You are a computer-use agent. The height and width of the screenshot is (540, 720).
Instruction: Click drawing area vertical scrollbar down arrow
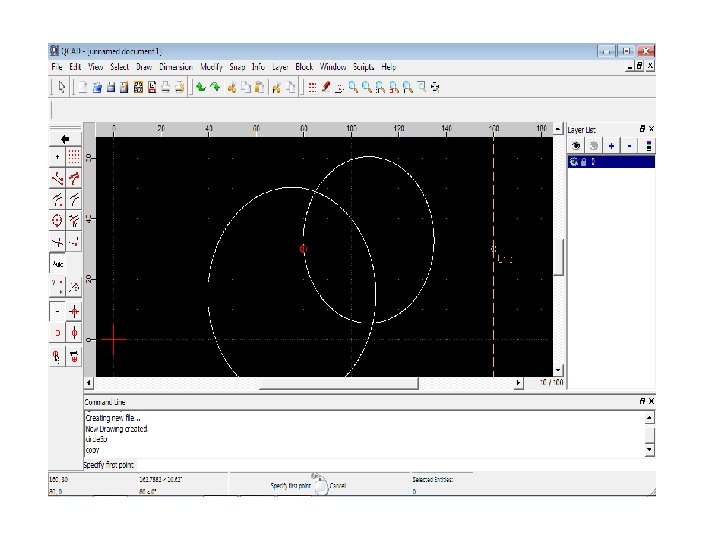tap(559, 370)
